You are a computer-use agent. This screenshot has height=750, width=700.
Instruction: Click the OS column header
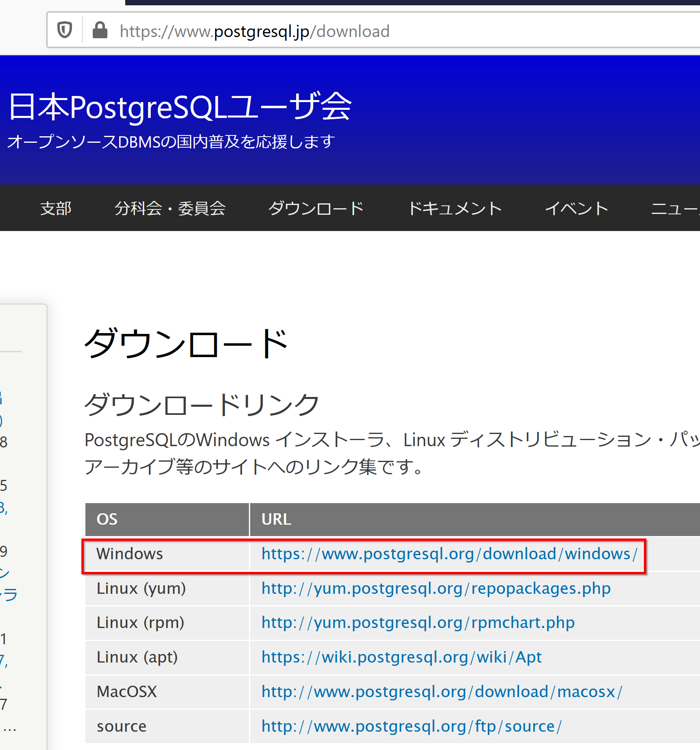pos(167,519)
